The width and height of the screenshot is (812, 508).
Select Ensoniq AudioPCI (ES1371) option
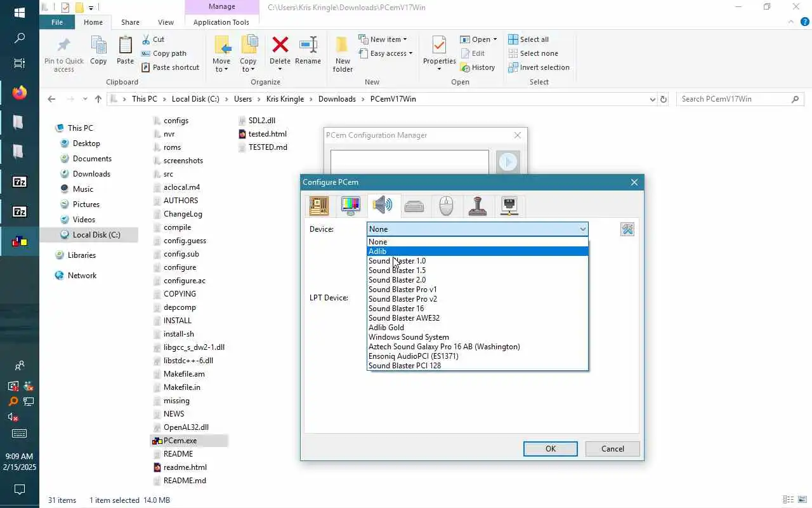(478, 356)
